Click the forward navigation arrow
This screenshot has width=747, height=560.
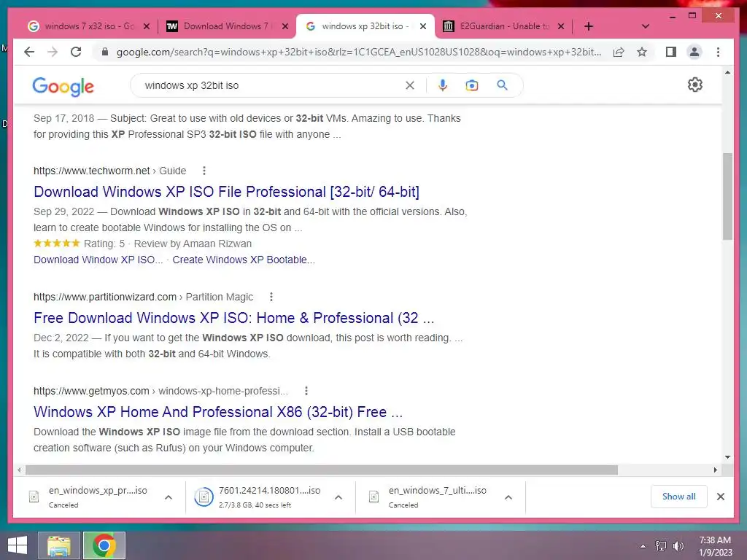point(53,52)
